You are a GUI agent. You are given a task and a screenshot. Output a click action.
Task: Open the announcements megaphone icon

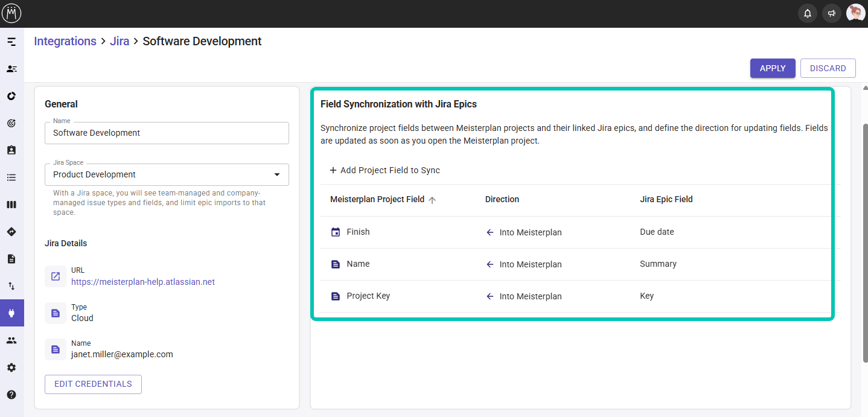(x=832, y=13)
